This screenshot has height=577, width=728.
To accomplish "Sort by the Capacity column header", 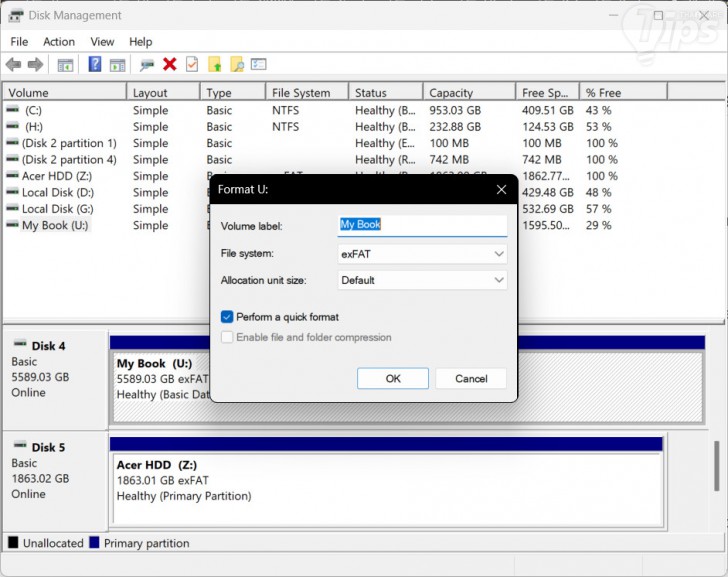I will point(469,92).
